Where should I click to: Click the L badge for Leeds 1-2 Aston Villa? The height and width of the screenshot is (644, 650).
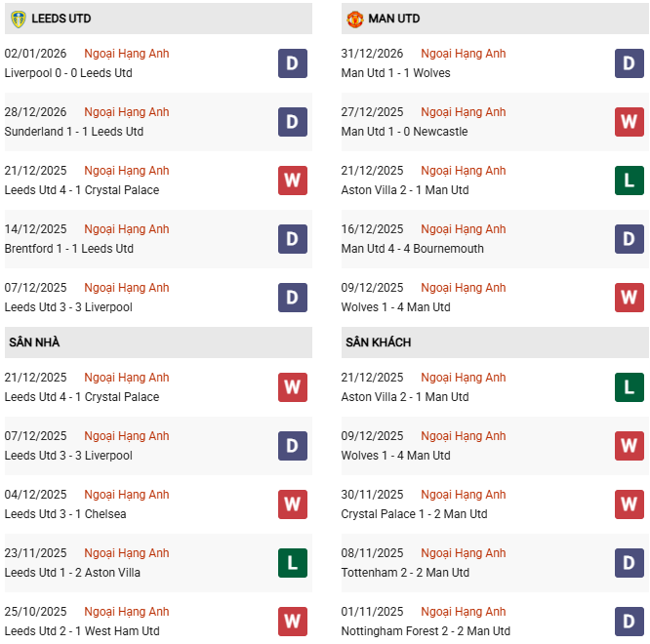coord(293,563)
